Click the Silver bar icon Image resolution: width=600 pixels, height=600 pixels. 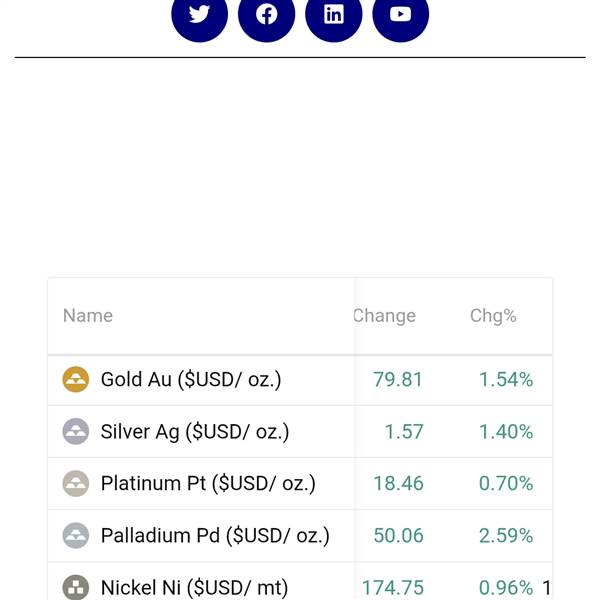(76, 432)
